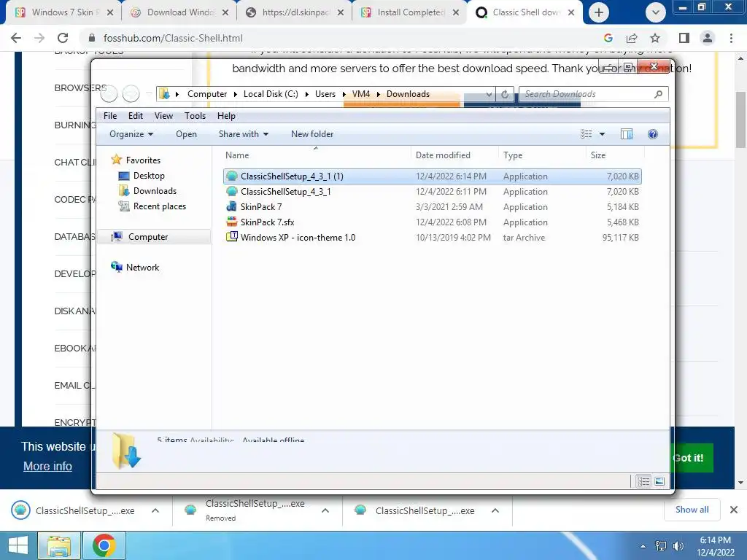Open Favorites star in navigation pane
The height and width of the screenshot is (560, 747).
pyautogui.click(x=116, y=160)
